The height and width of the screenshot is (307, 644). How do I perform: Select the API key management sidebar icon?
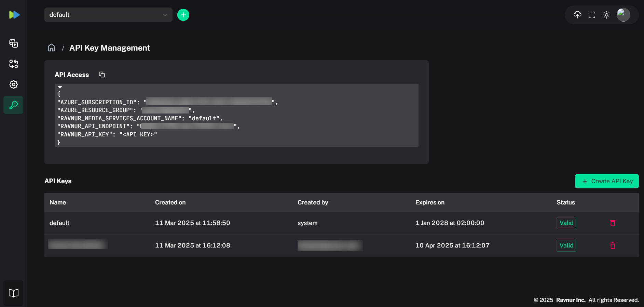tap(14, 105)
